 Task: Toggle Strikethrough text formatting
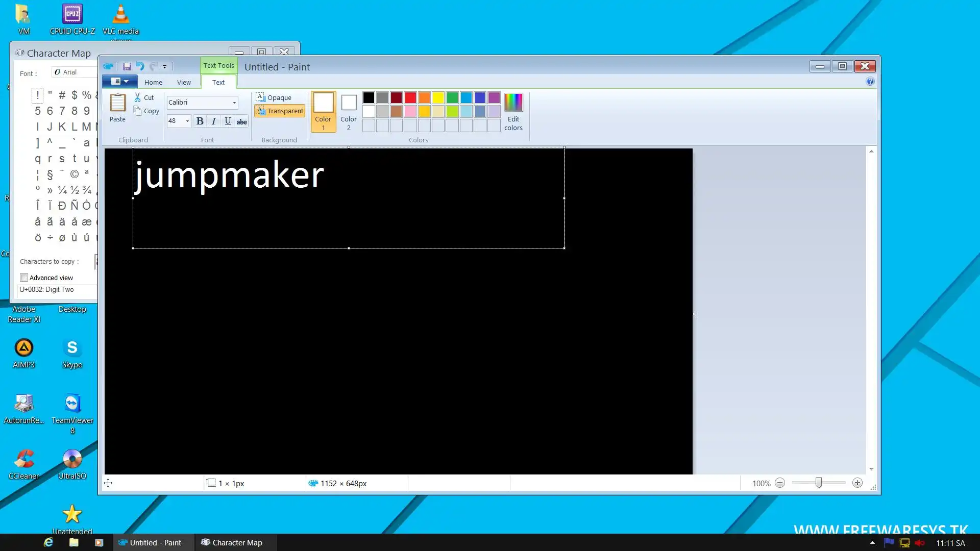pyautogui.click(x=241, y=121)
